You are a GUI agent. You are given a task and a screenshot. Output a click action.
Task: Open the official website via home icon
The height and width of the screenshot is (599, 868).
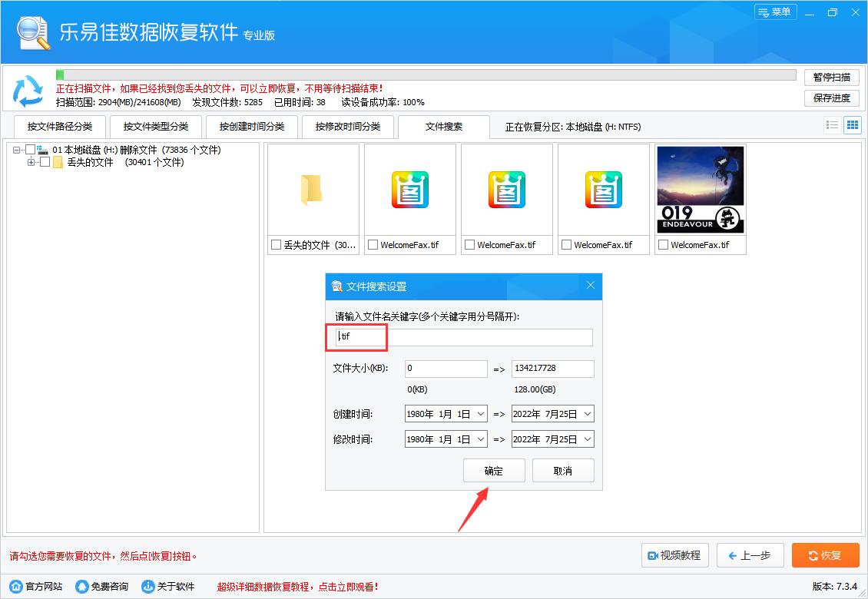point(17,585)
